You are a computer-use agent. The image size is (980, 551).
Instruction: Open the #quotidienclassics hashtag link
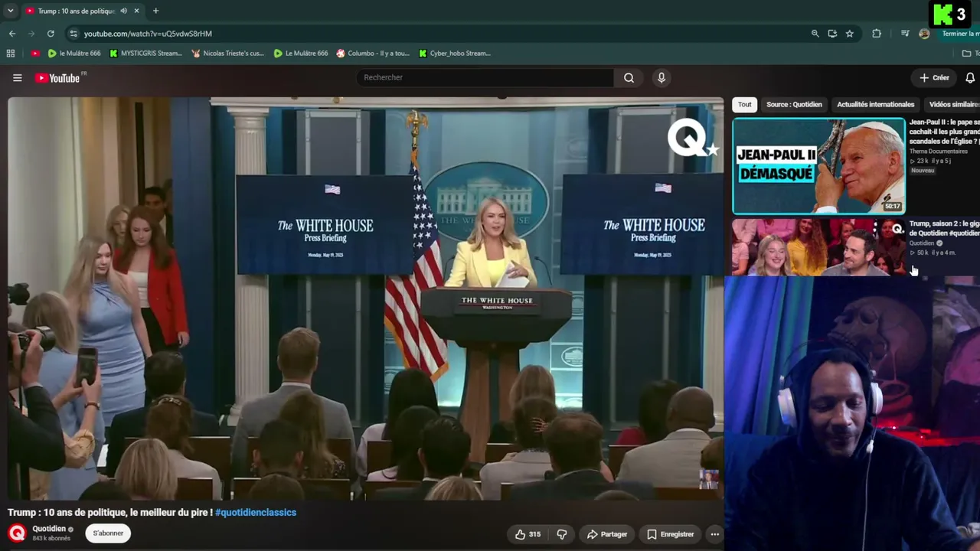(256, 513)
